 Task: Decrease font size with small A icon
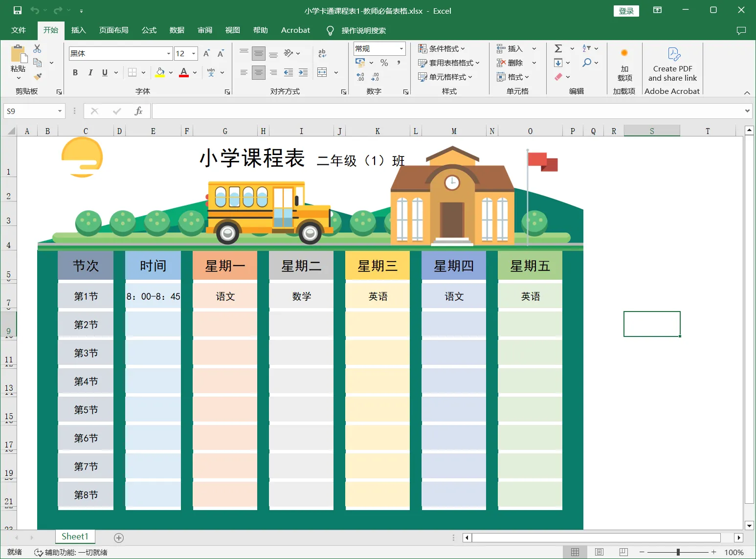point(221,53)
